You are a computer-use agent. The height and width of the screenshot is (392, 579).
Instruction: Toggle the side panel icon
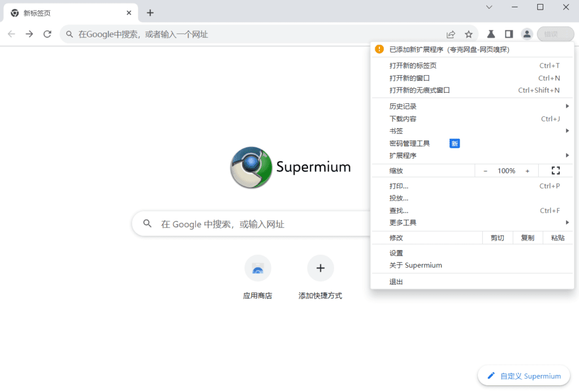tap(509, 34)
